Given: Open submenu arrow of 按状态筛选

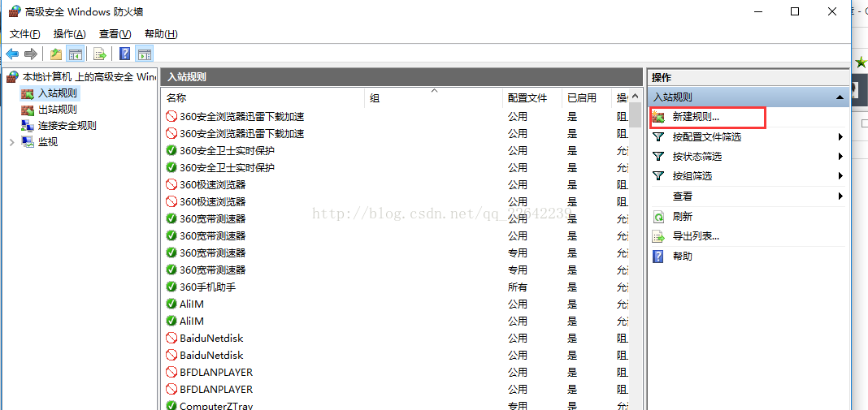Looking at the screenshot, I should click(x=840, y=157).
